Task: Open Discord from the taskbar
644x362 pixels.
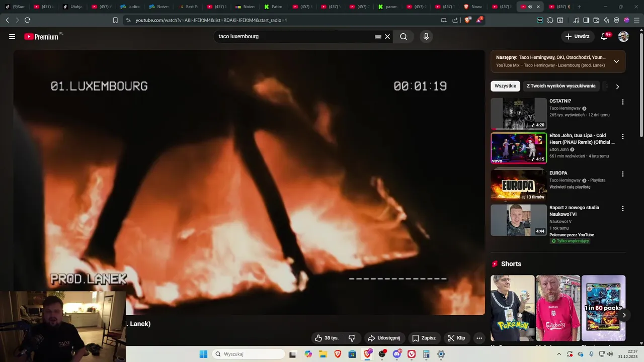Action: pyautogui.click(x=397, y=354)
